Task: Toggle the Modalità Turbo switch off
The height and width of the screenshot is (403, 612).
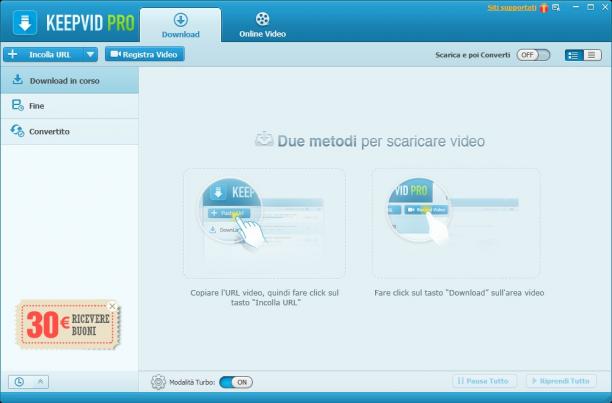Action: coord(236,382)
